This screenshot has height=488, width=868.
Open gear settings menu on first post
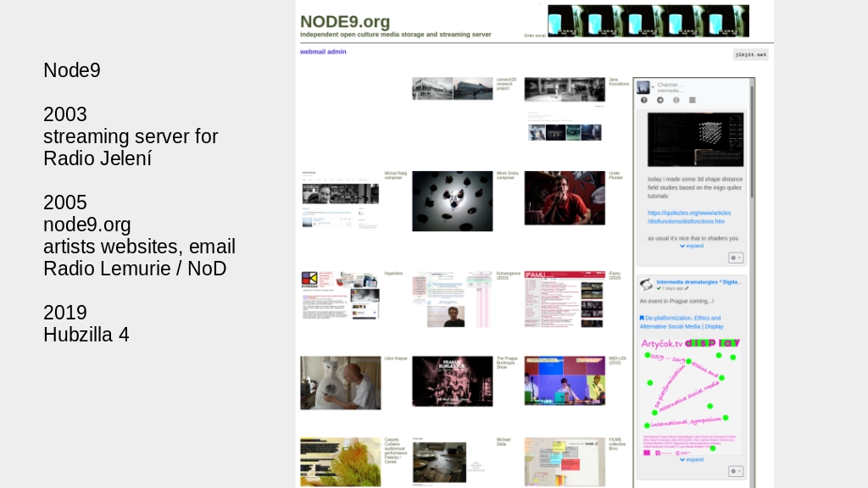735,258
